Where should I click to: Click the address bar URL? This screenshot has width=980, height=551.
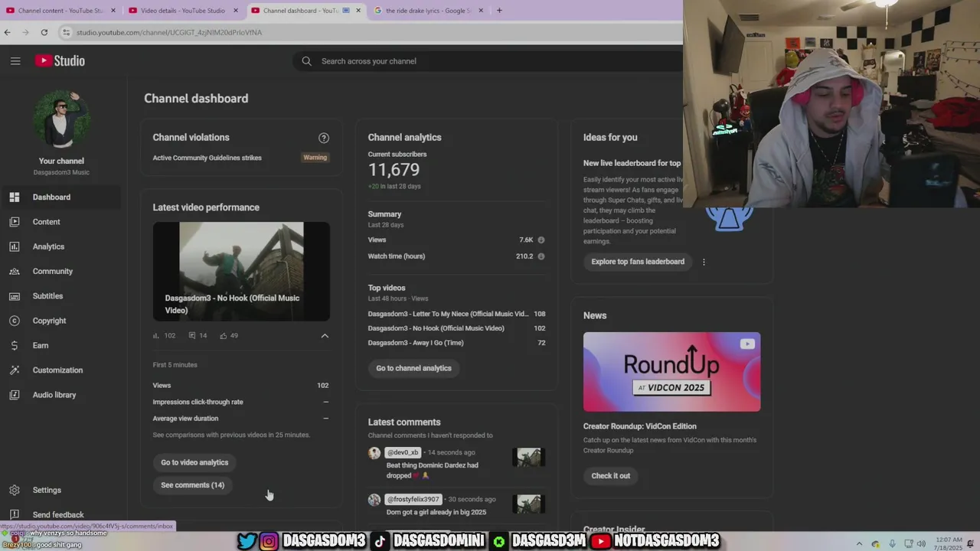point(169,32)
